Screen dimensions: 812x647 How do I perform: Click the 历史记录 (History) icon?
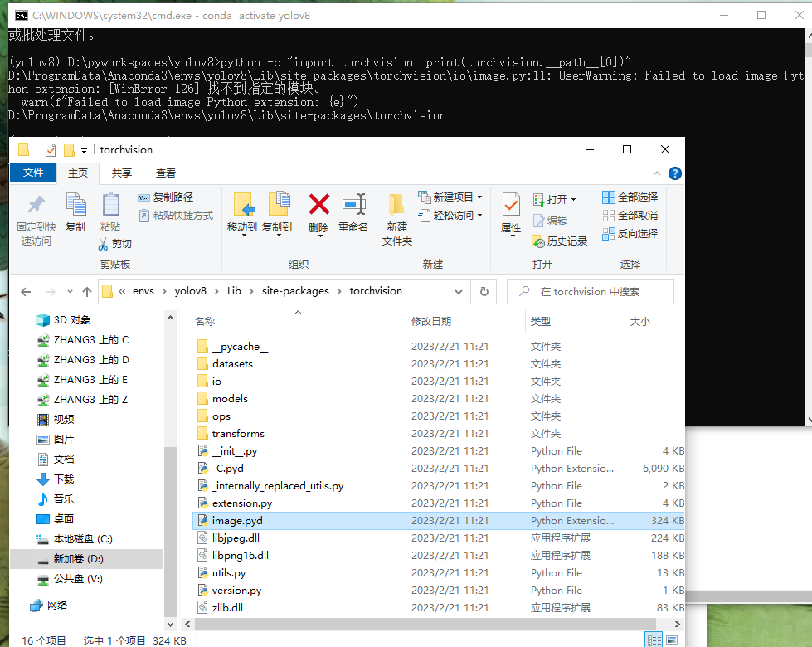pyautogui.click(x=561, y=241)
